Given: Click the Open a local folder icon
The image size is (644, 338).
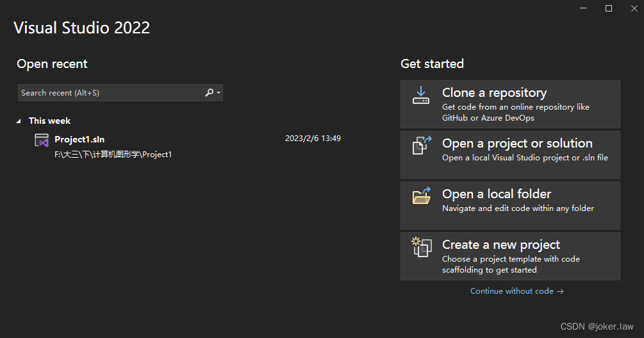Looking at the screenshot, I should click(422, 196).
